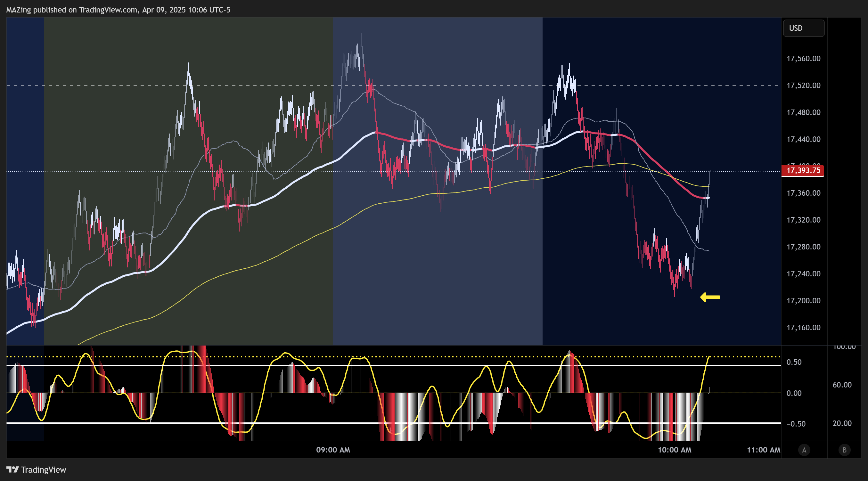Screen dimensions: 868x481
Task: Click the red 17,393.75 current price label
Action: [x=803, y=170]
